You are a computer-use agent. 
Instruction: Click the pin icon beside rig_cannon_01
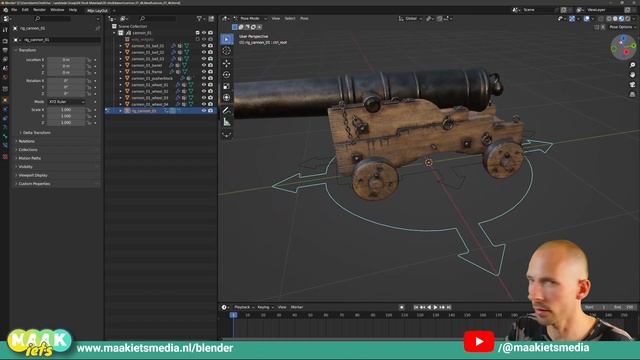point(98,29)
